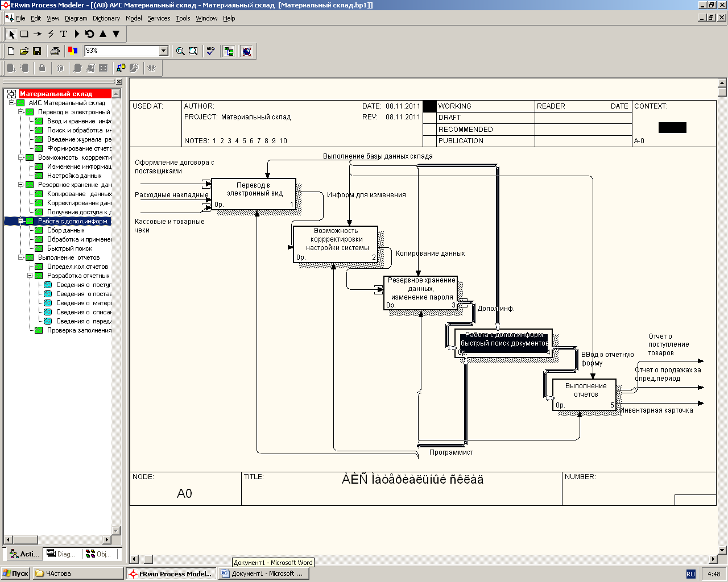Screen dimensions: 728x582
Task: Select Копирование данных tree item
Action: click(79, 194)
